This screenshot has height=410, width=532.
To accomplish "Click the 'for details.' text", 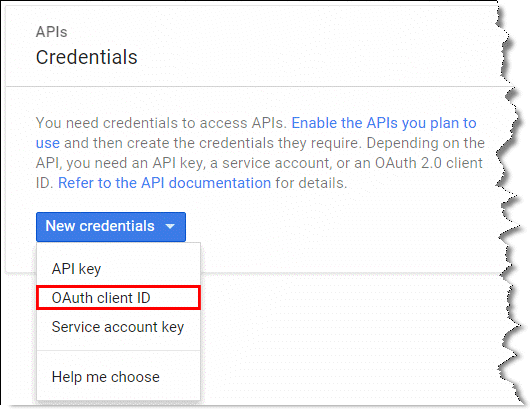I will [x=311, y=183].
